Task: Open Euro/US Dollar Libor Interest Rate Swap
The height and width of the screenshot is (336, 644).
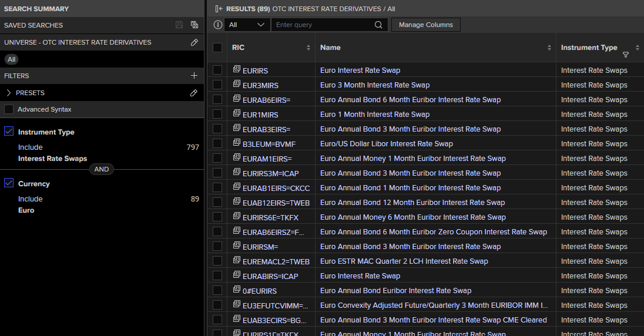Action: 387,144
